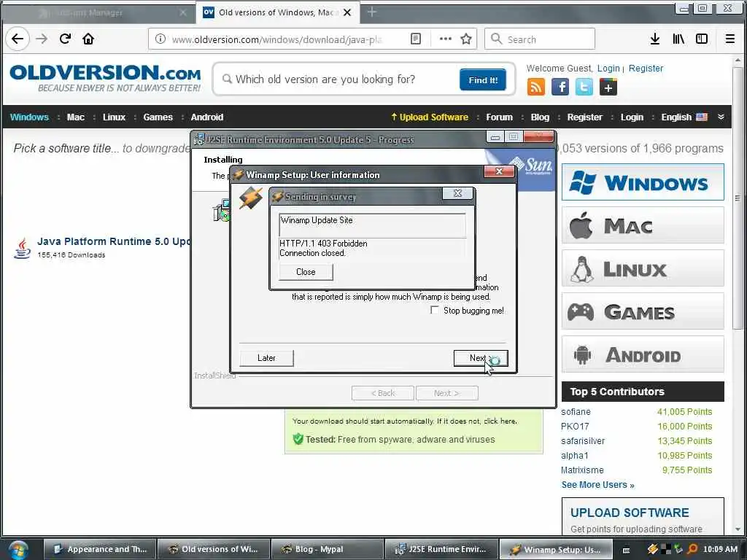
Task: Close the Old versions of Windows tab
Action: click(x=347, y=12)
